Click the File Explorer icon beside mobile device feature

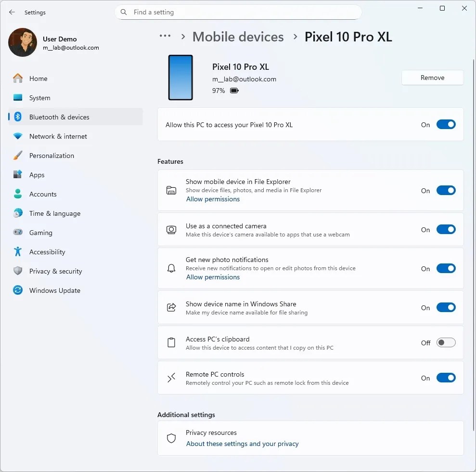(x=171, y=190)
